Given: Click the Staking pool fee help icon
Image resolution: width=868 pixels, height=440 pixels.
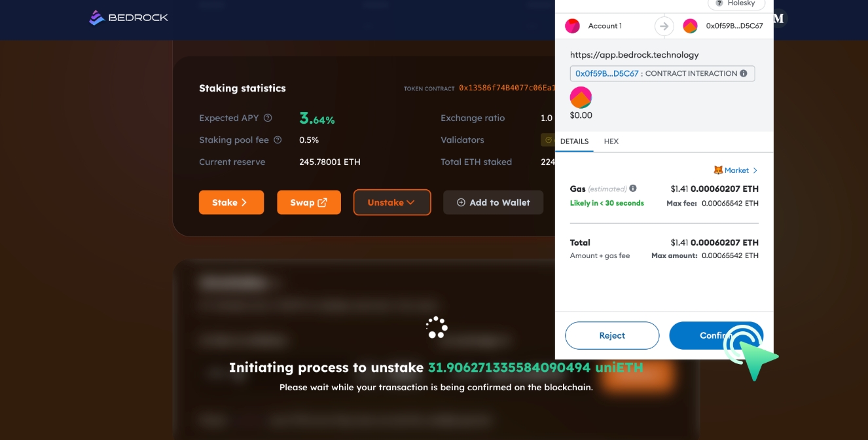Looking at the screenshot, I should [278, 140].
